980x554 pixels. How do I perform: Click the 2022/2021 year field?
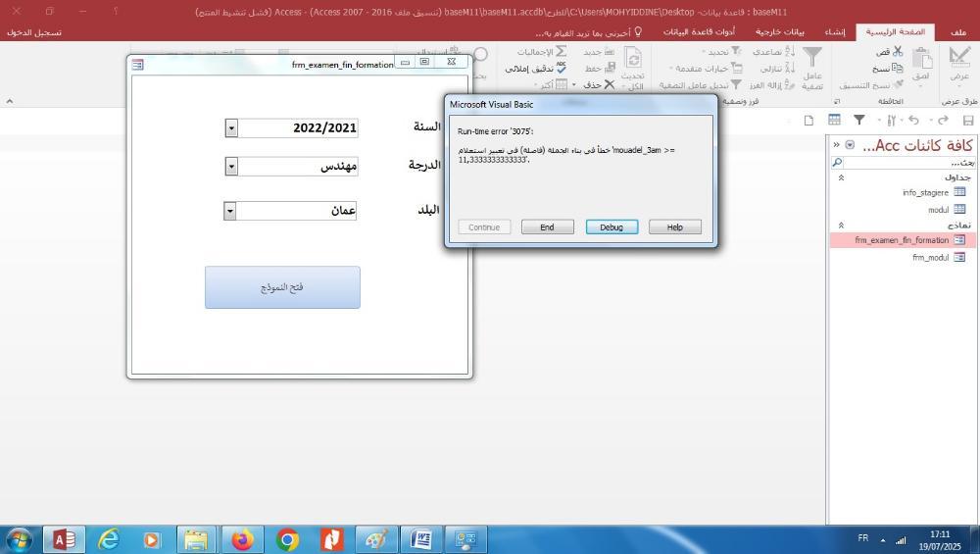(x=298, y=128)
